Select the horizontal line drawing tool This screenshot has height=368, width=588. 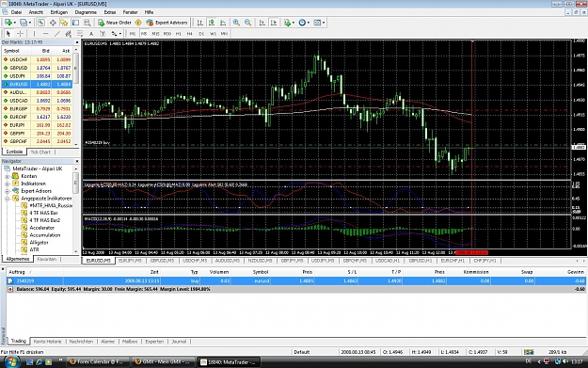46,34
